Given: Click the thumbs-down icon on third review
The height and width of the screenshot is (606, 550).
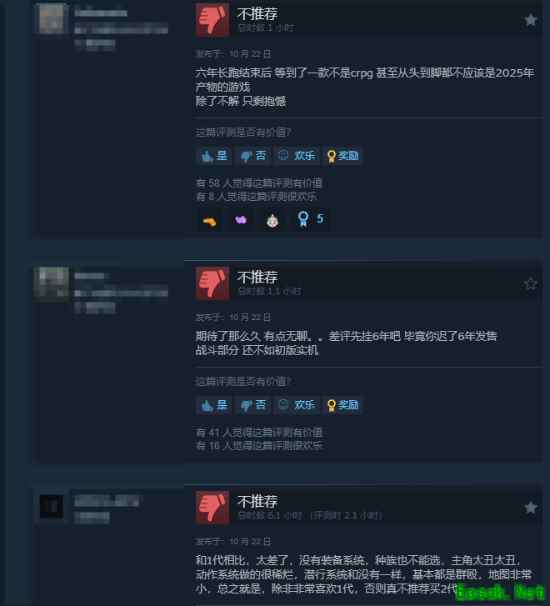Looking at the screenshot, I should point(212,507).
